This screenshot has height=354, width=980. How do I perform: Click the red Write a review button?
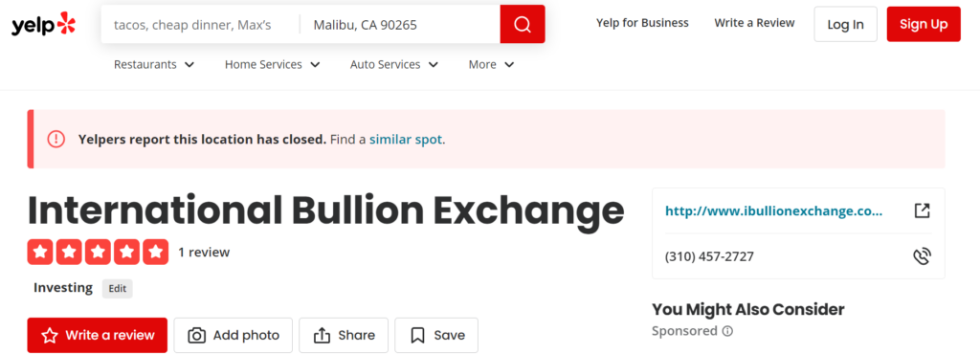[98, 335]
